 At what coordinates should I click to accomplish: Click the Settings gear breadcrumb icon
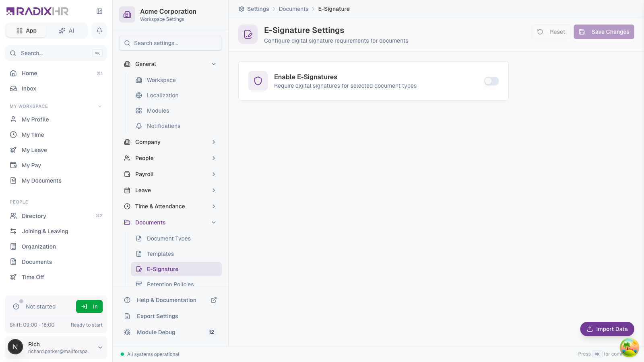point(242,9)
